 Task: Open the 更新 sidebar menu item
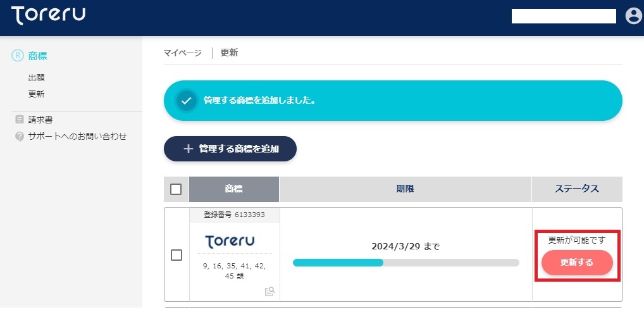coord(37,94)
